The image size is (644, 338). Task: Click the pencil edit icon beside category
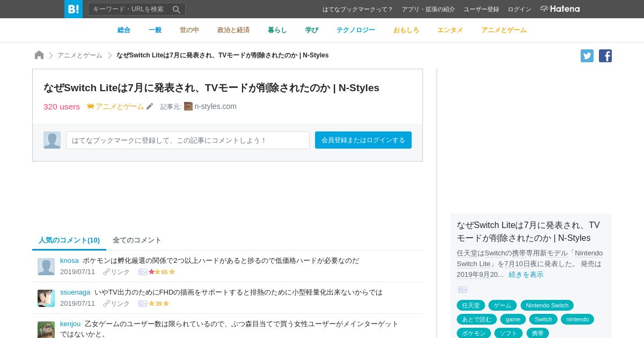point(150,106)
